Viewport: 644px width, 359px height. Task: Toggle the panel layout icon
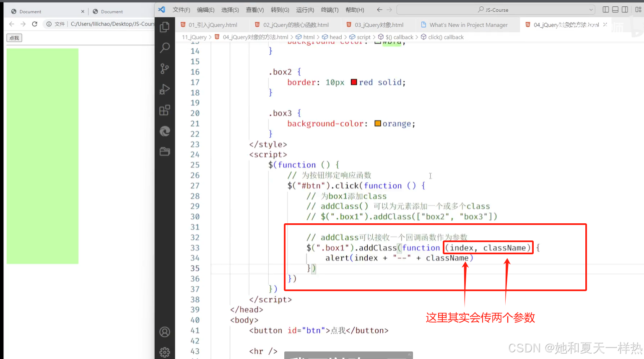(x=615, y=10)
